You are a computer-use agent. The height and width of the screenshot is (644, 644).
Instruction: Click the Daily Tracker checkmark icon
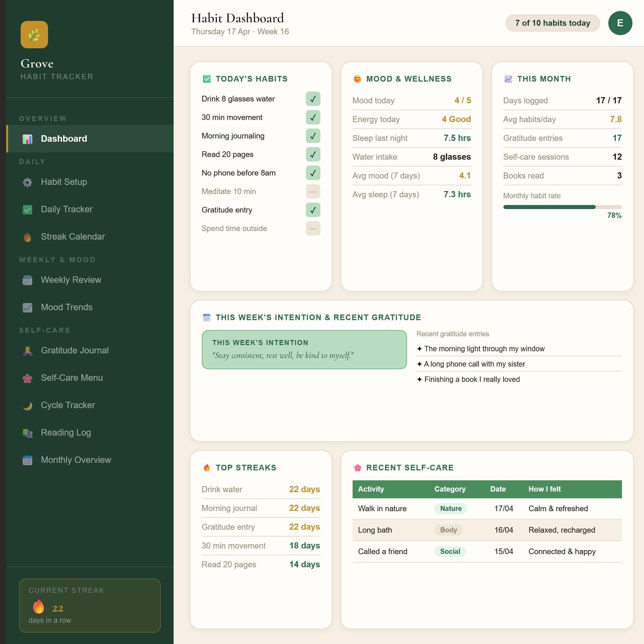pos(27,210)
